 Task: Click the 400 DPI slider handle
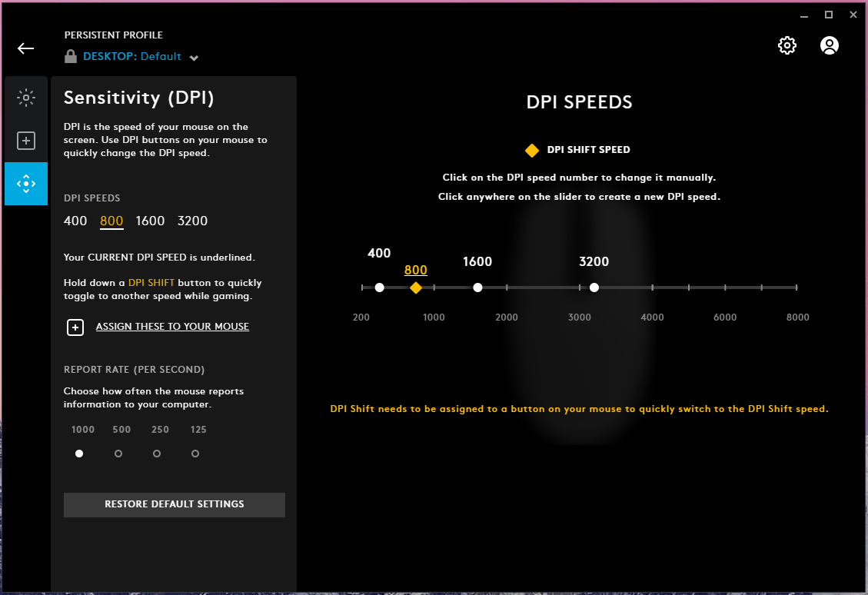(x=379, y=288)
